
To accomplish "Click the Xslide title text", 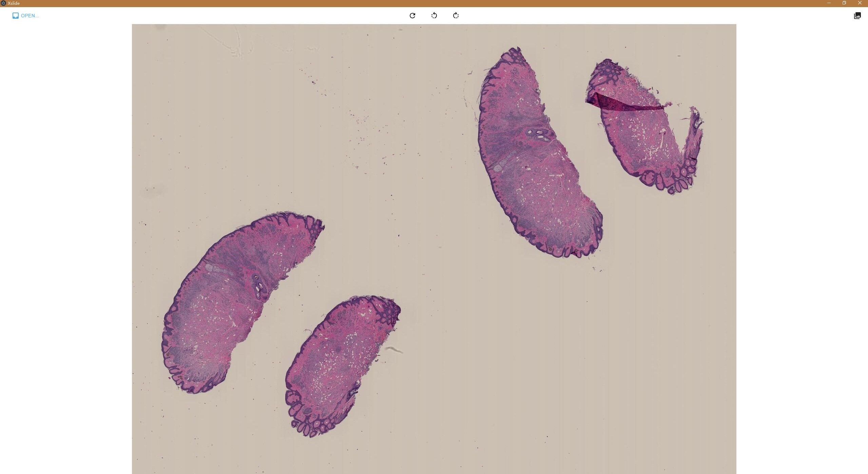I will point(14,3).
